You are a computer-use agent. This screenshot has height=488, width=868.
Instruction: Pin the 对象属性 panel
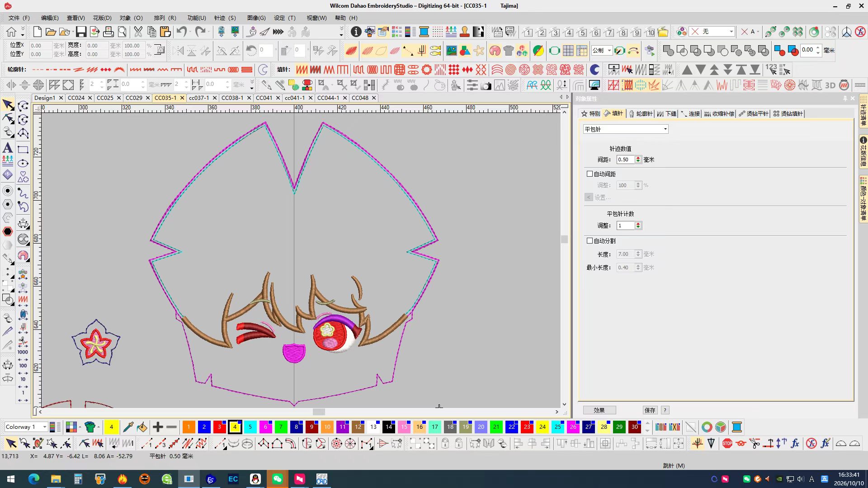844,99
